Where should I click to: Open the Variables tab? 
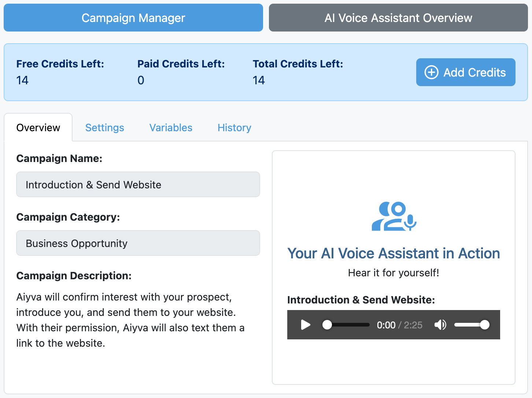pos(171,128)
